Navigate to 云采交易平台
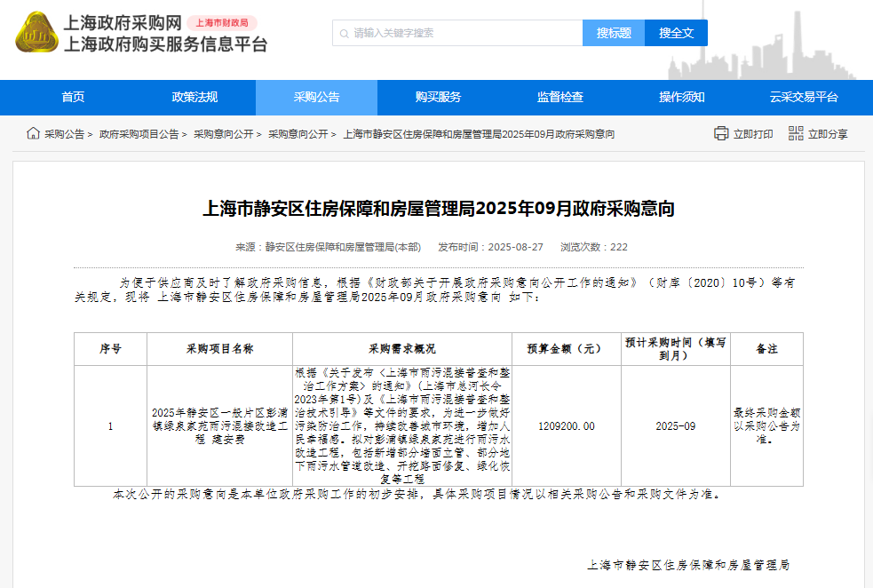The image size is (873, 588). point(803,98)
